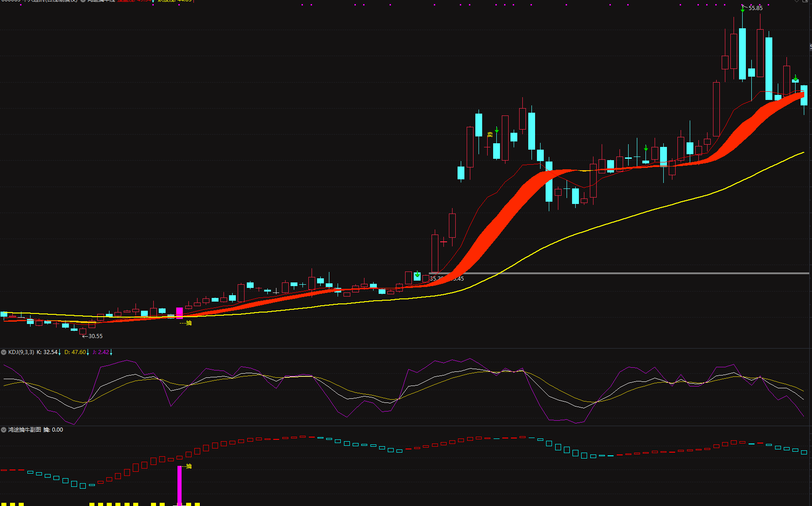This screenshot has height=506, width=812.
Task: Click the yellow 卖 sell signal marker
Action: tap(490, 135)
